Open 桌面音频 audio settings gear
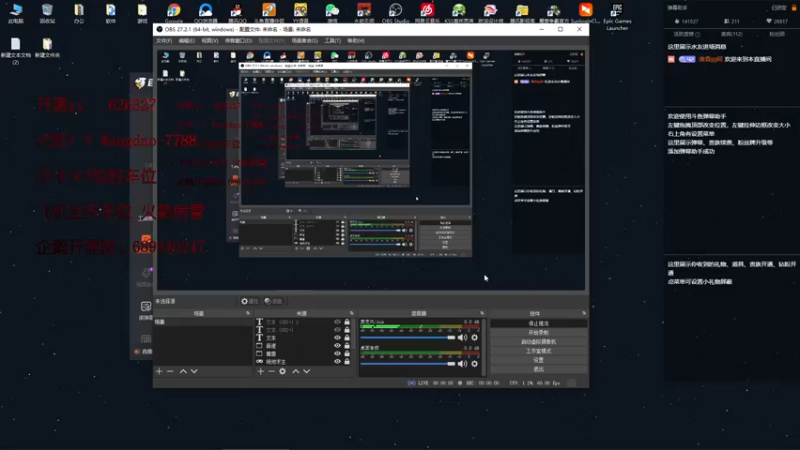The image size is (800, 450). [474, 364]
